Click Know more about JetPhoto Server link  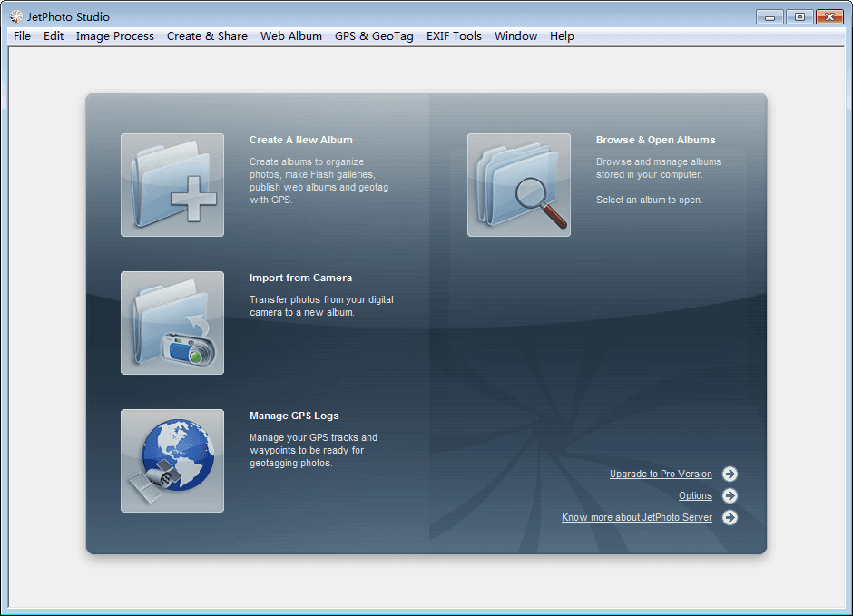coord(637,518)
